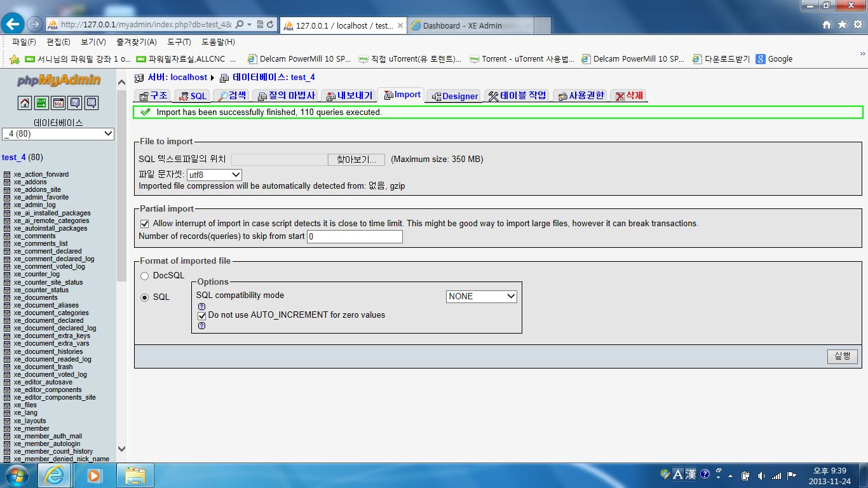Click the green Exit logout icon
This screenshot has height=488, width=868.
click(x=41, y=102)
